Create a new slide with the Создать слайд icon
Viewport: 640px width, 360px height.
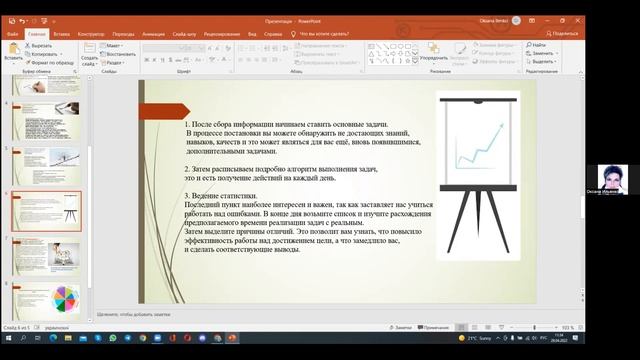click(x=89, y=49)
